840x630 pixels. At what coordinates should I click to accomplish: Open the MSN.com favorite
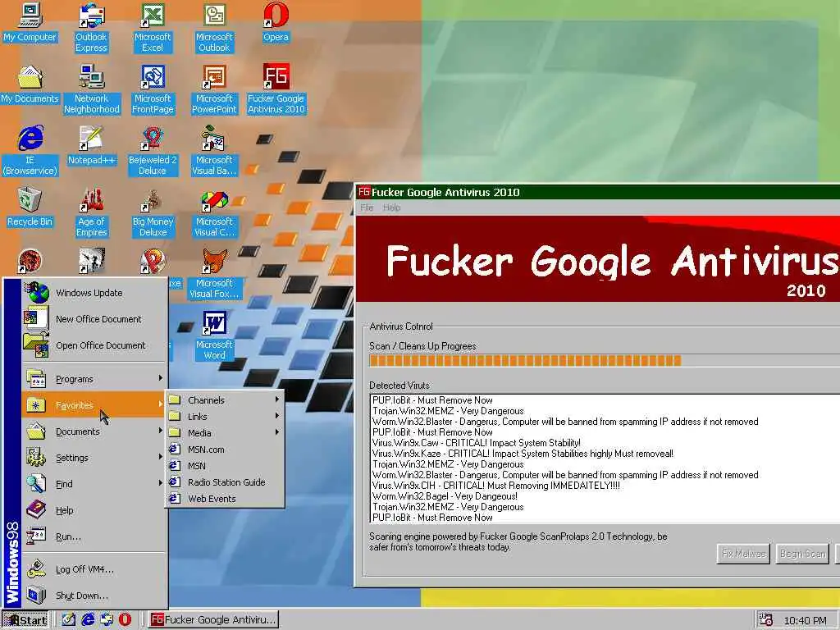(225, 450)
